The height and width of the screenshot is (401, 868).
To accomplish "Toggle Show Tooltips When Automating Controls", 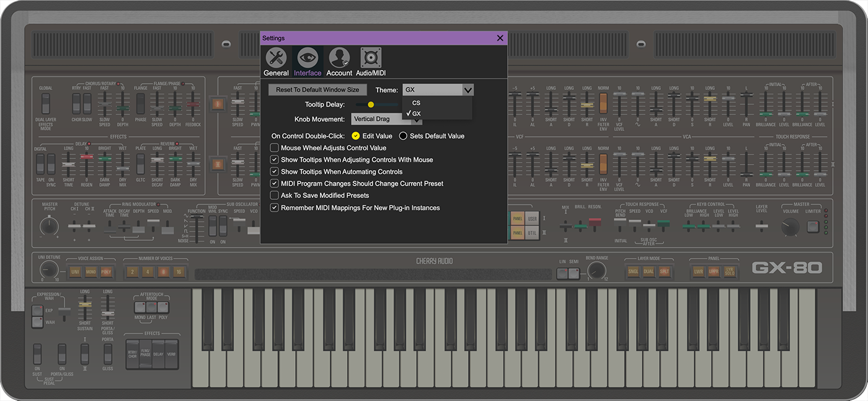I will (274, 171).
